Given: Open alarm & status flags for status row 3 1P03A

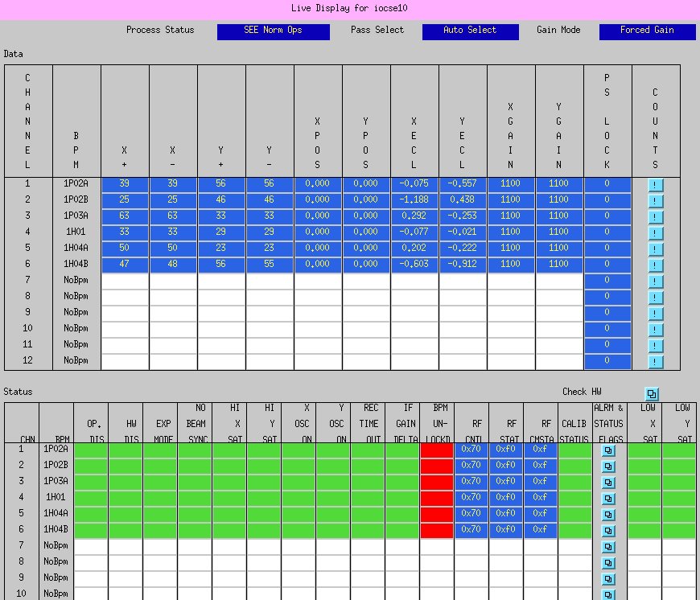Looking at the screenshot, I should coord(608,483).
